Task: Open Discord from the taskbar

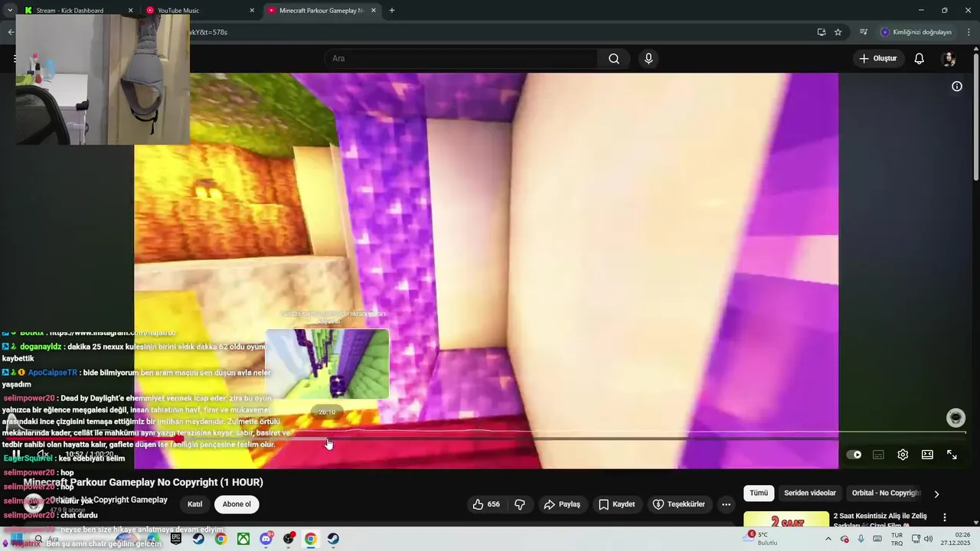Action: 266,539
